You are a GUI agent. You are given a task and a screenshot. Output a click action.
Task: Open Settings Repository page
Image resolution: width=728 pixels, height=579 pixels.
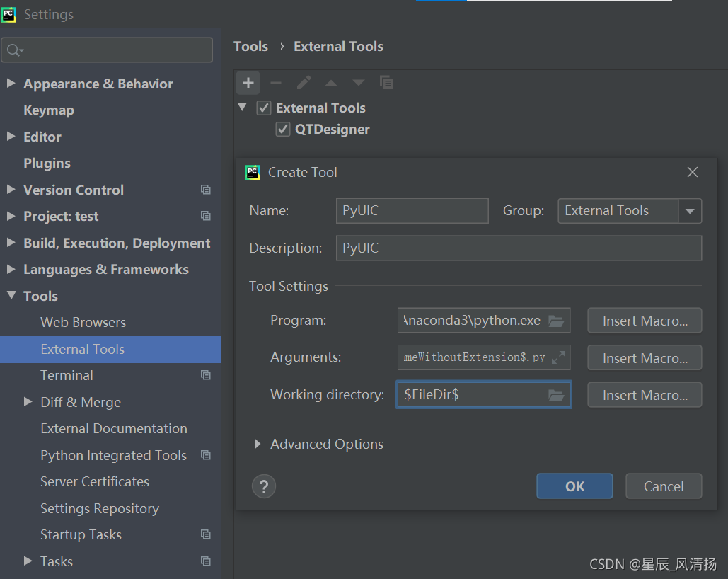100,508
